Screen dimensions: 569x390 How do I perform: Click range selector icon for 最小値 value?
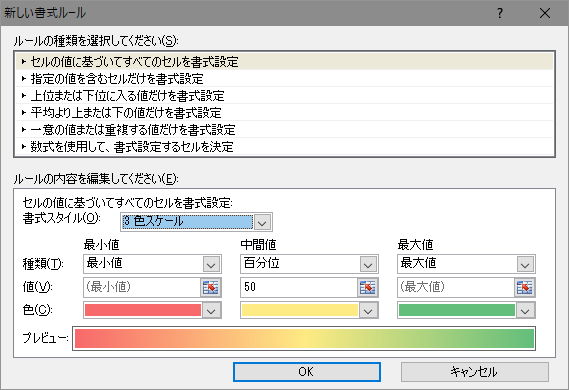click(x=211, y=287)
